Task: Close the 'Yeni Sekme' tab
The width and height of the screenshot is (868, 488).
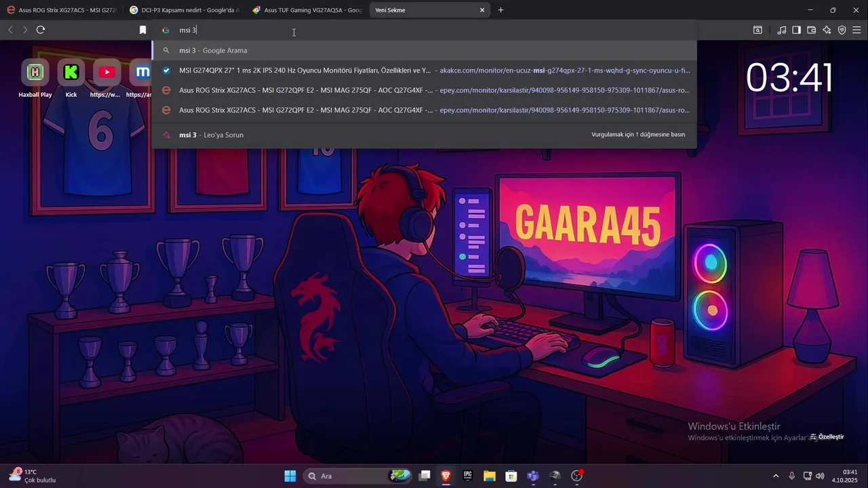Action: point(482,10)
